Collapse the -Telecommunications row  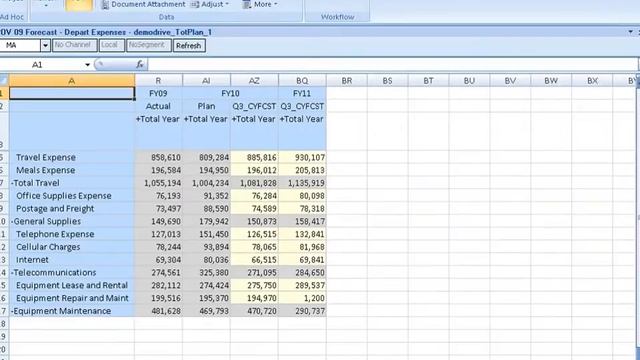point(12,272)
